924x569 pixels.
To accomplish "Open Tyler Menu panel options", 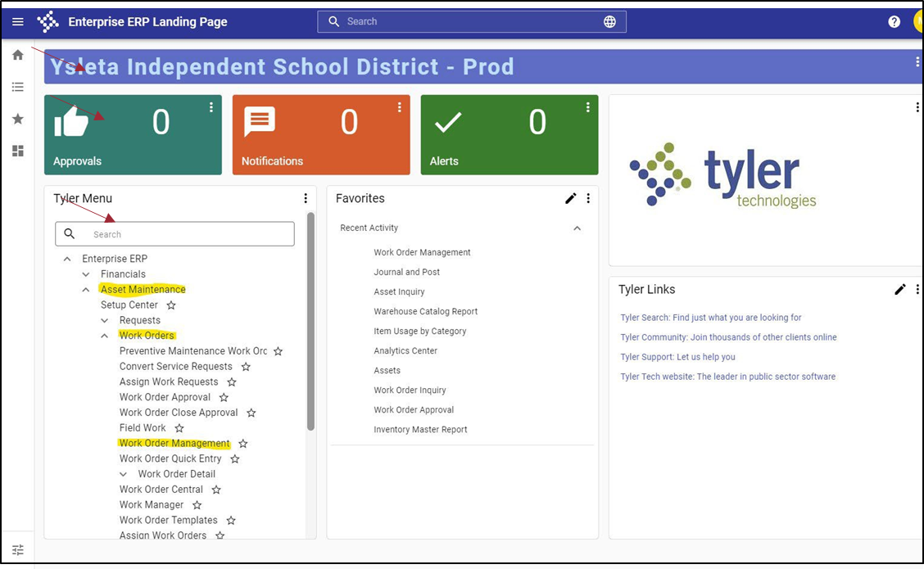I will pos(306,198).
